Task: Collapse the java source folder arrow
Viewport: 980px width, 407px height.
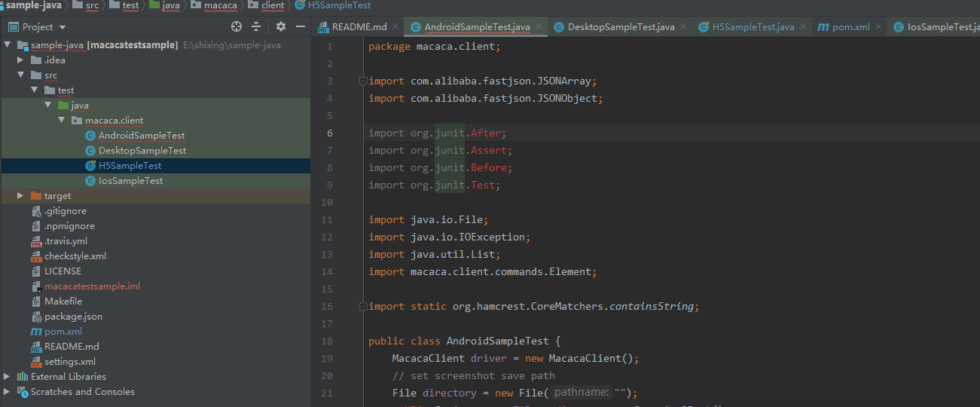Action: (x=48, y=106)
